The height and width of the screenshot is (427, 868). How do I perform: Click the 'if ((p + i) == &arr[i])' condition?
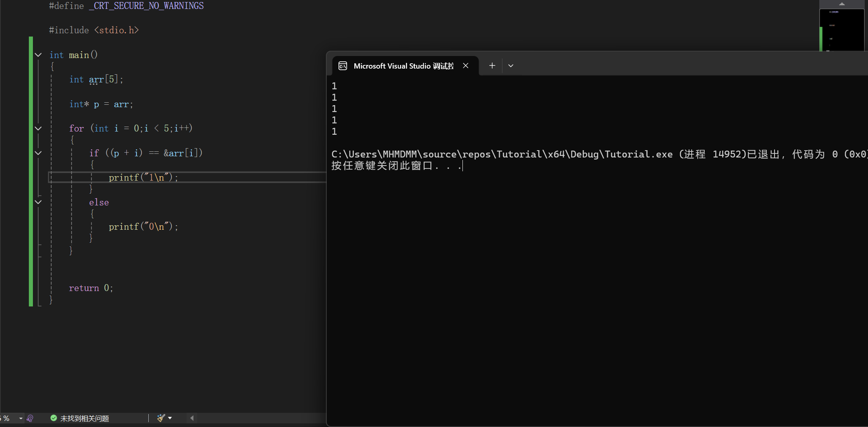click(x=146, y=153)
